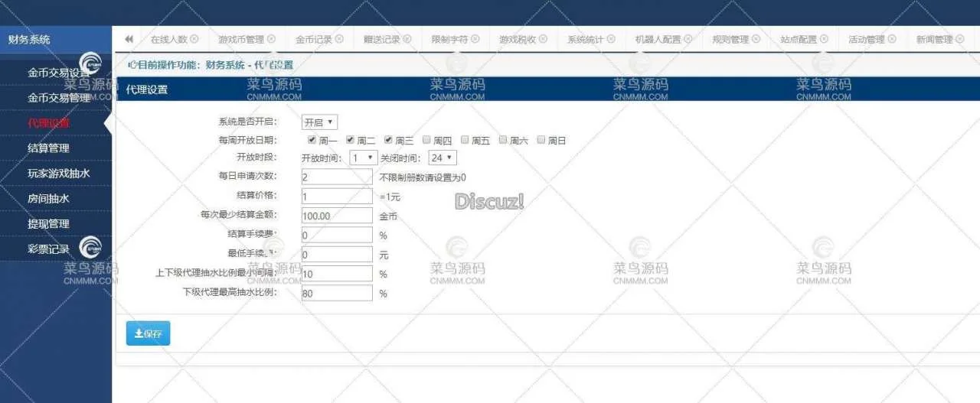Close the 金币记录 tab via x icon
The height and width of the screenshot is (403, 980).
point(338,39)
